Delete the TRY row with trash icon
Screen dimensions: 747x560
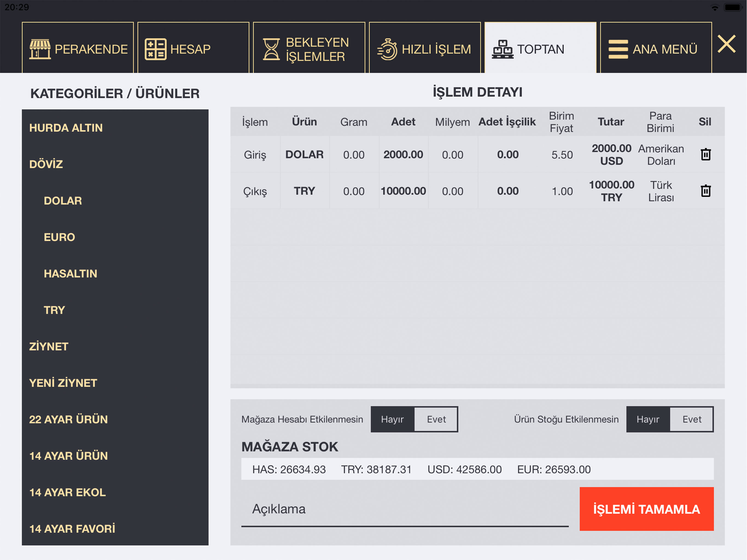705,191
